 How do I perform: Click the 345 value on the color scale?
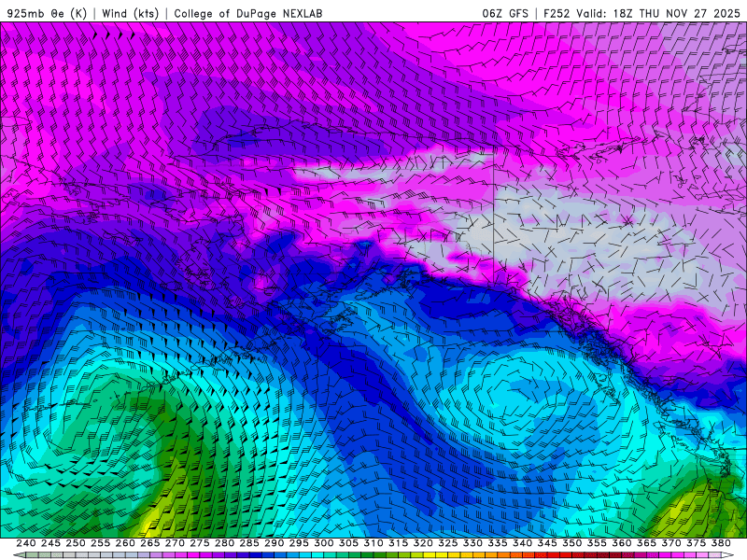547,543
